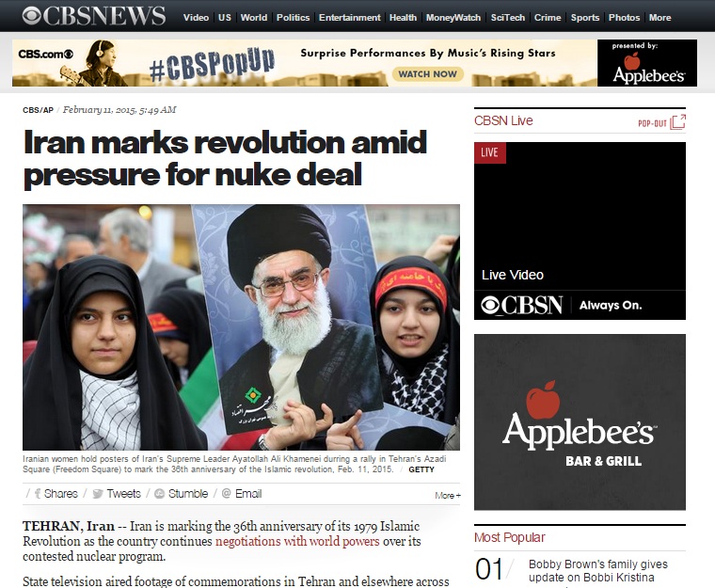The height and width of the screenshot is (588, 715).
Task: Click the Watch Now banner button
Action: pos(427,74)
